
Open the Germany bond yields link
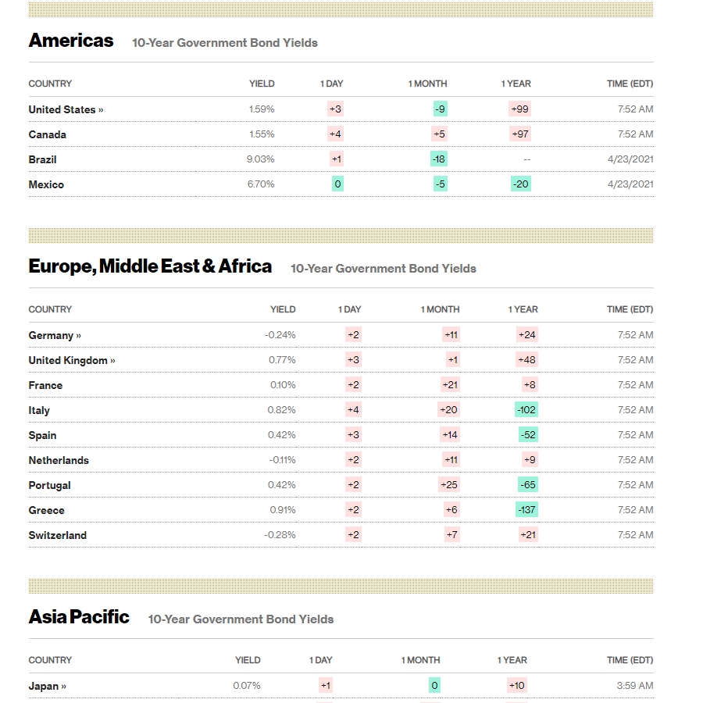(x=55, y=335)
